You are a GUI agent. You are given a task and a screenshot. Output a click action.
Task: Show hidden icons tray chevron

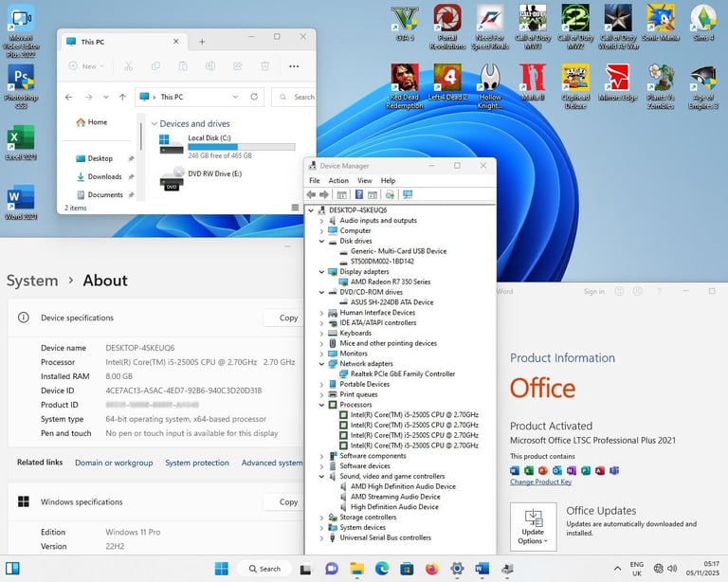point(617,569)
